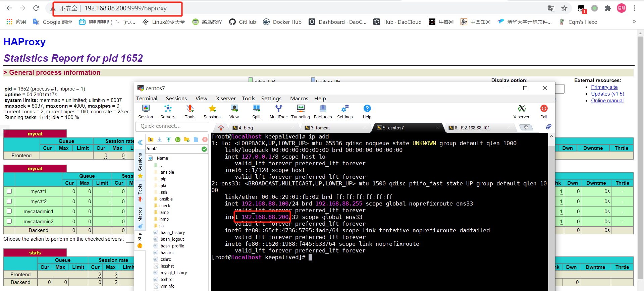This screenshot has width=644, height=291.
Task: Create new folder in SFTP panel
Action: coord(187,139)
